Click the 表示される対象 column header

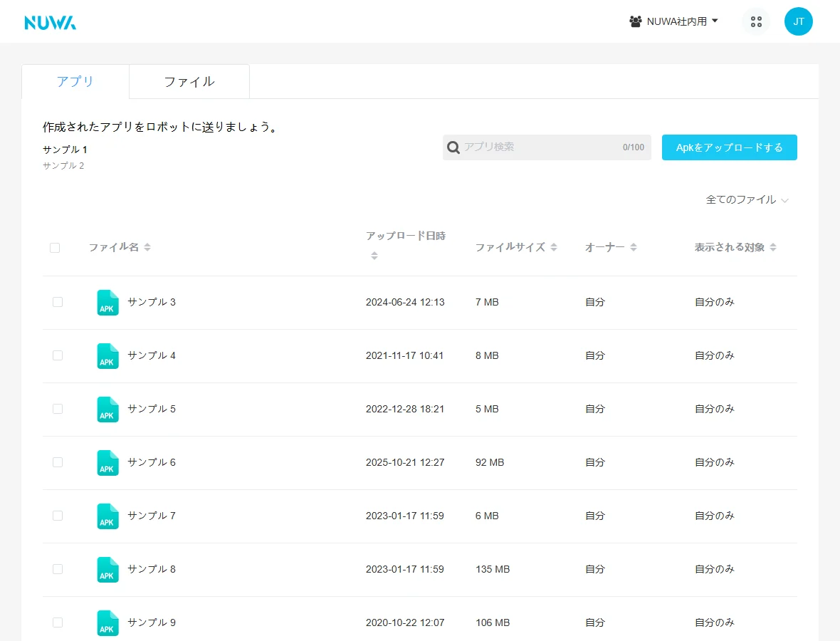click(730, 247)
